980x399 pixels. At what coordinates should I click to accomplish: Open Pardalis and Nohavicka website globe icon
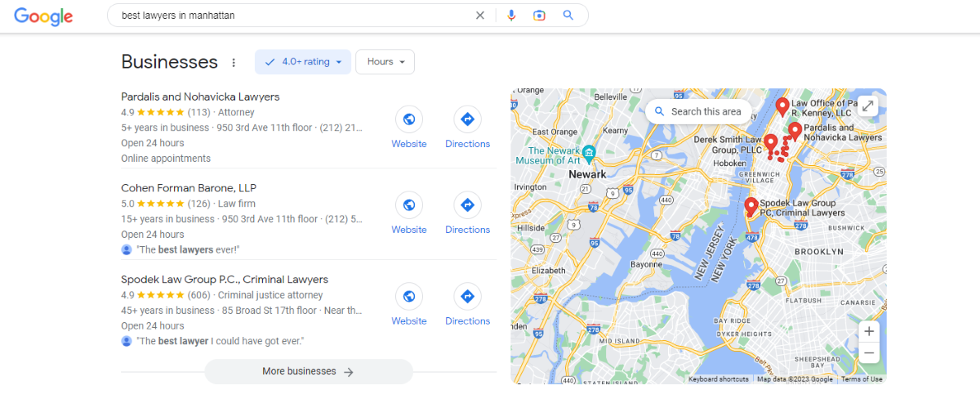(408, 119)
